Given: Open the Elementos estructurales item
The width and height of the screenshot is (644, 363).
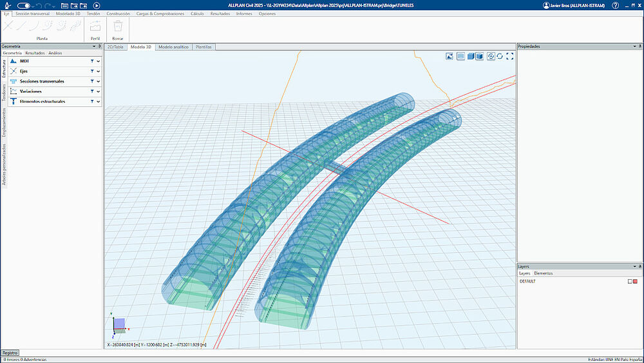Looking at the screenshot, I should click(42, 101).
